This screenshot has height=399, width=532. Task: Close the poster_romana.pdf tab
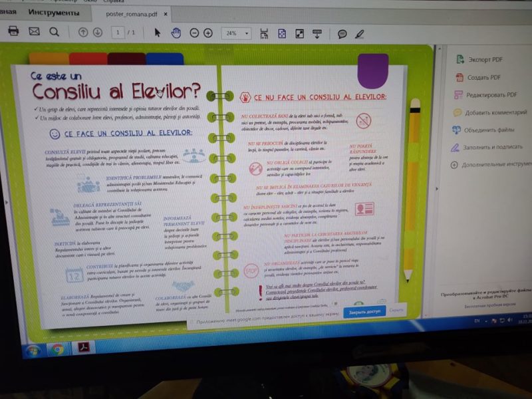click(166, 14)
